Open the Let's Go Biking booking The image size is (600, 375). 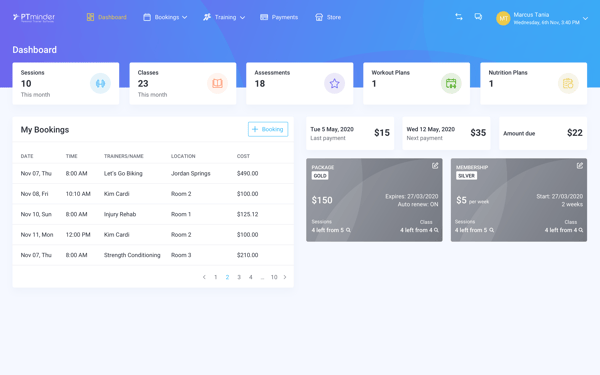click(x=153, y=173)
